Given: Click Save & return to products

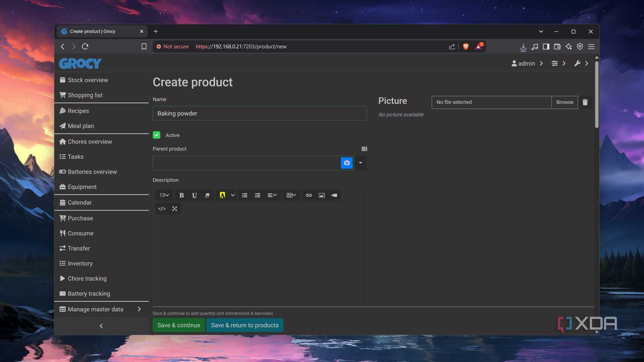Looking at the screenshot, I should point(245,325).
